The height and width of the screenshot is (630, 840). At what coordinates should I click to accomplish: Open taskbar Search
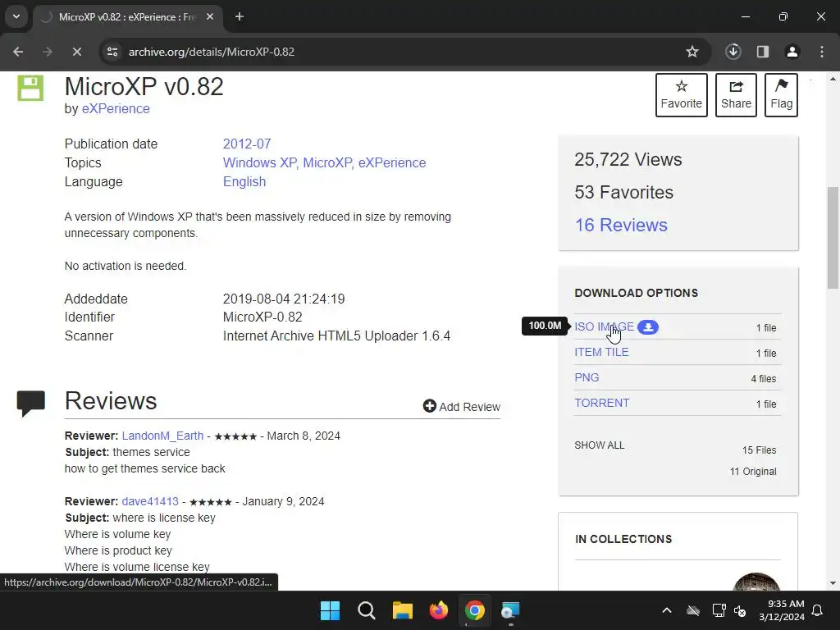click(367, 610)
